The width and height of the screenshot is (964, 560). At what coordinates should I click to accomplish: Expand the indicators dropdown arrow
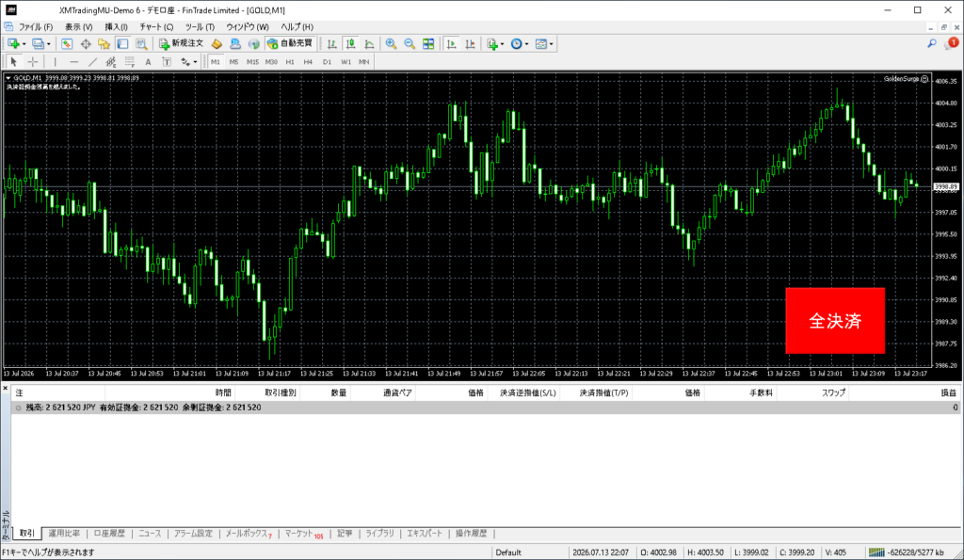pos(503,44)
